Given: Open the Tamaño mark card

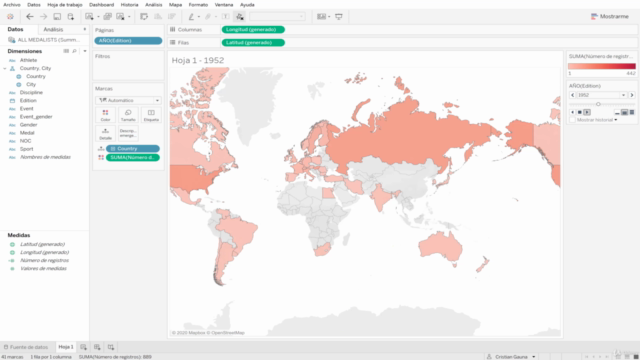Looking at the screenshot, I should point(128,115).
